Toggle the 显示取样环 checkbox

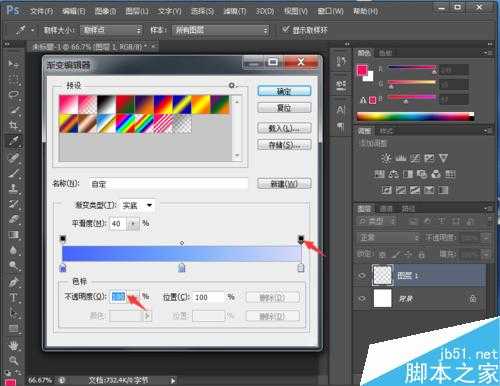285,29
